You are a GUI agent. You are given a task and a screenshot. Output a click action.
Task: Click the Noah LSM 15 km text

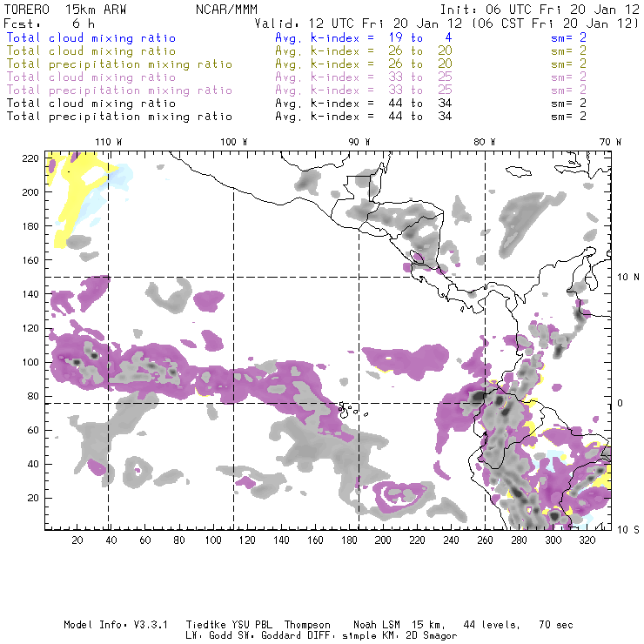point(399,625)
